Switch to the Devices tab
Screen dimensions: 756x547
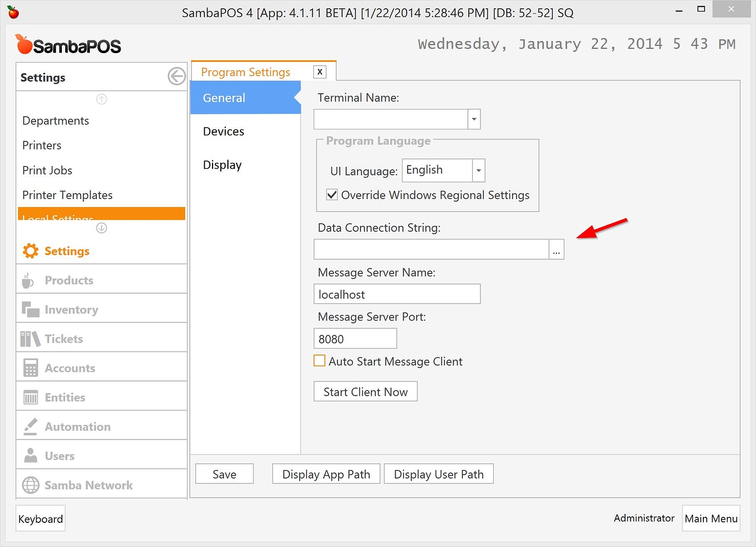[223, 131]
